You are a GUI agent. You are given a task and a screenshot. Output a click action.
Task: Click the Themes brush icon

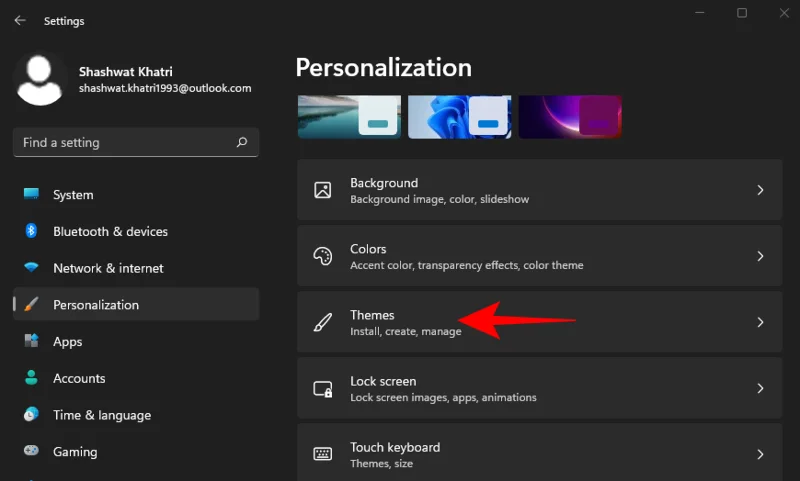tap(322, 322)
